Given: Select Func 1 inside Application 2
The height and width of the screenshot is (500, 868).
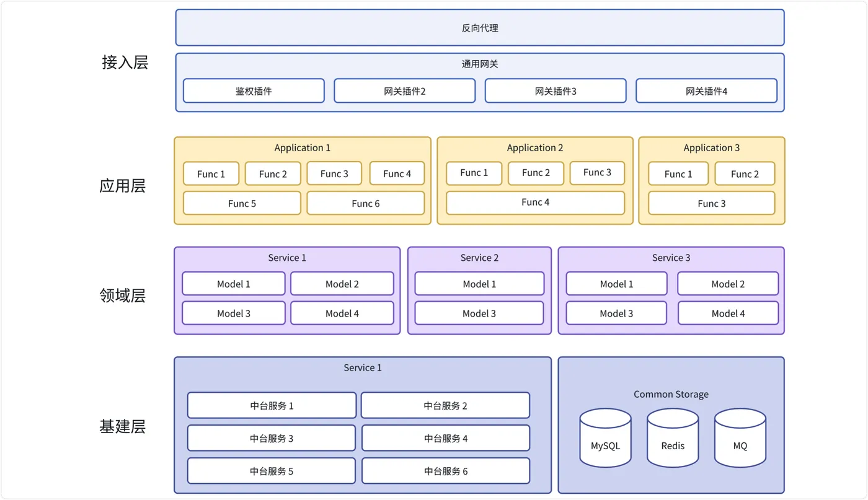Looking at the screenshot, I should pos(474,173).
